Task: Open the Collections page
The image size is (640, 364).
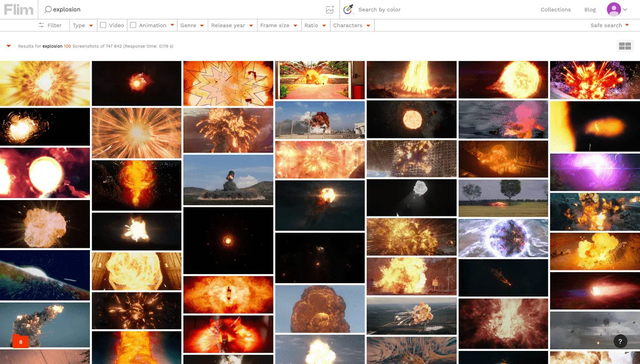Action: pos(555,9)
